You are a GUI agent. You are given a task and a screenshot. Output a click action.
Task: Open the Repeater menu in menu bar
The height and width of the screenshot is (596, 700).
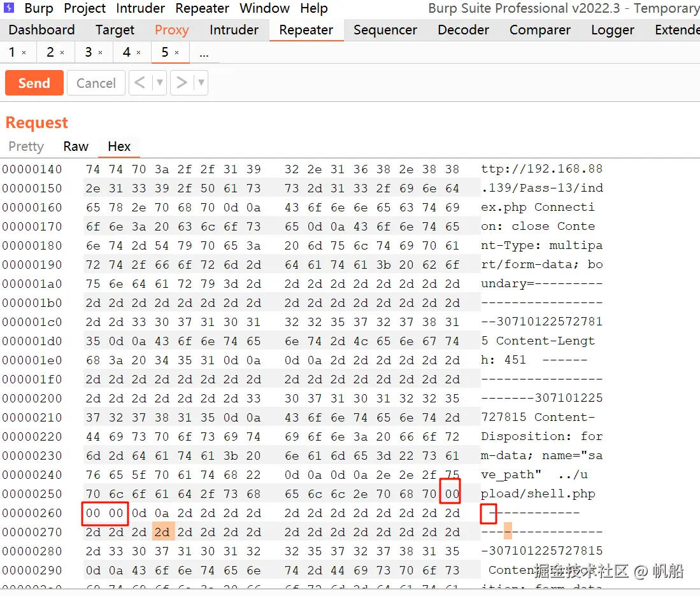202,8
